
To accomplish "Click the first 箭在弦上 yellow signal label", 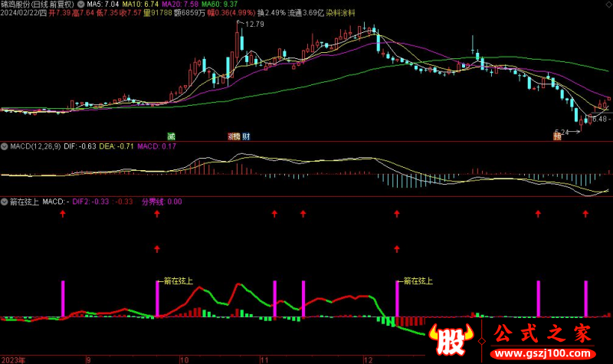I will click(x=177, y=280).
